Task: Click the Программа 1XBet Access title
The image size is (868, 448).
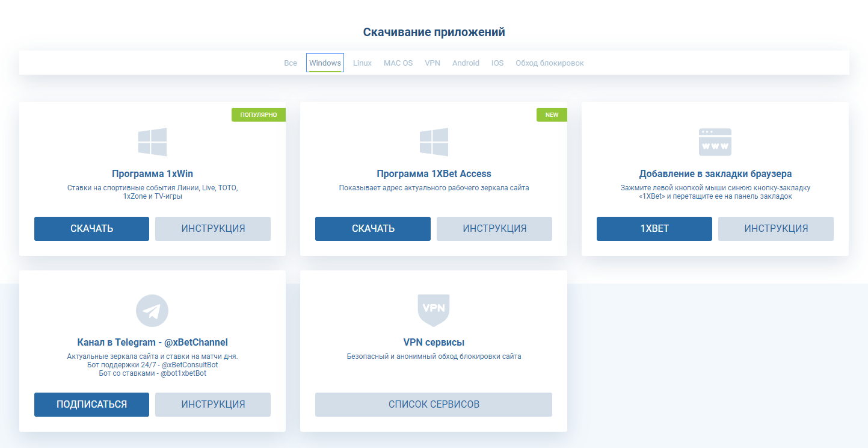Action: coord(434,174)
